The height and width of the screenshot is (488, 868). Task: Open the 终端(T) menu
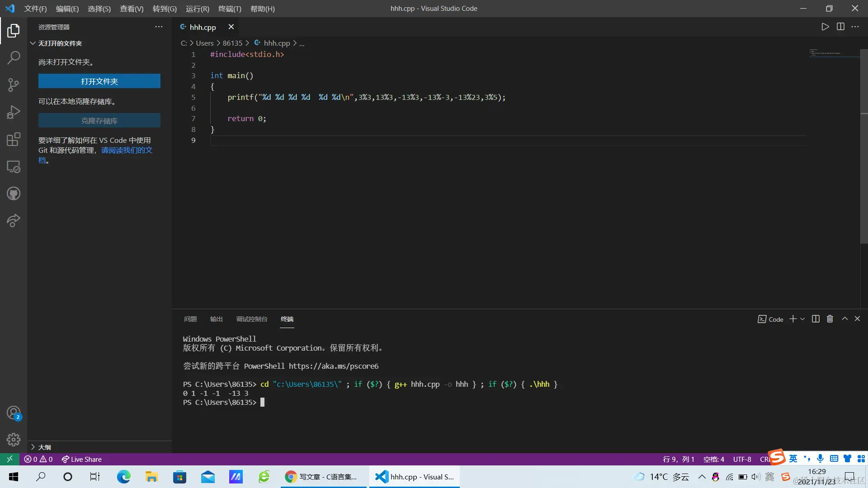coord(230,9)
